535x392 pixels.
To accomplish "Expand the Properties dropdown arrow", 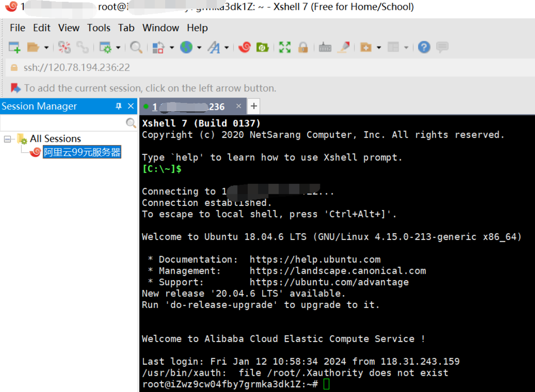I will [118, 48].
